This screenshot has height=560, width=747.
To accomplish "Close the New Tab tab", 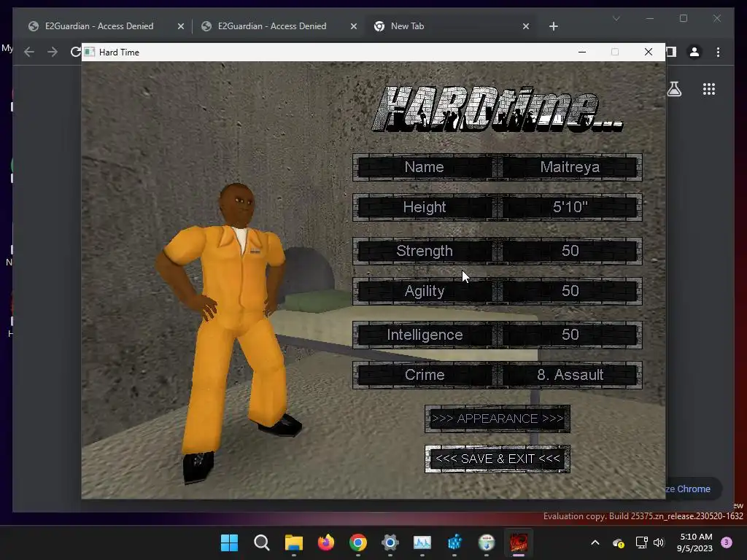I will [x=525, y=26].
